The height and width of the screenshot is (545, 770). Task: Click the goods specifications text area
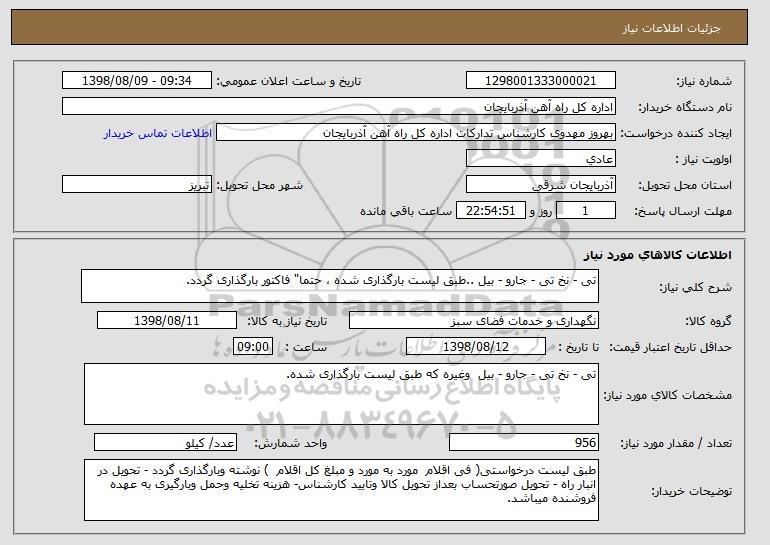coord(341,394)
